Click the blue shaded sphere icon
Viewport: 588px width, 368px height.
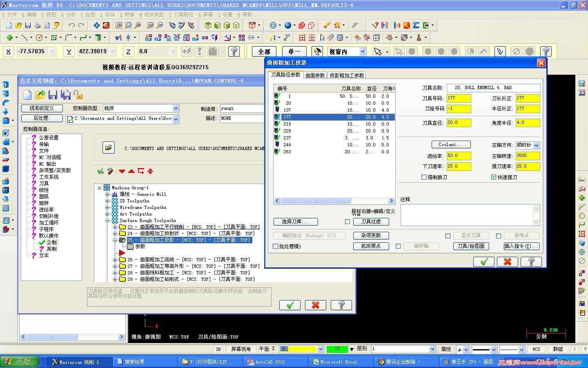(288, 25)
